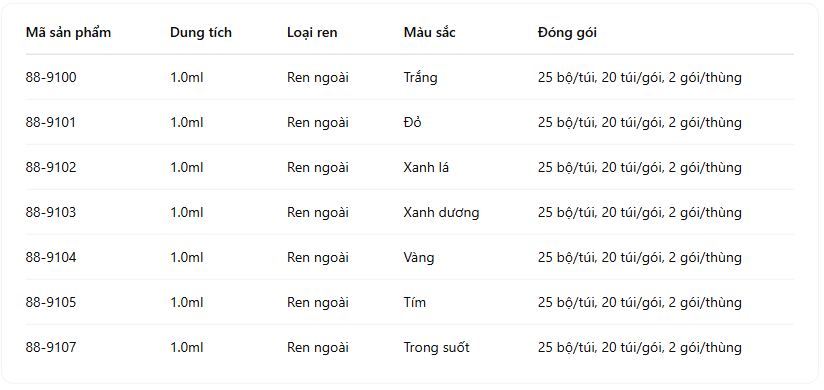Select product code 88-9102
This screenshot has width=824, height=390.
tap(51, 168)
